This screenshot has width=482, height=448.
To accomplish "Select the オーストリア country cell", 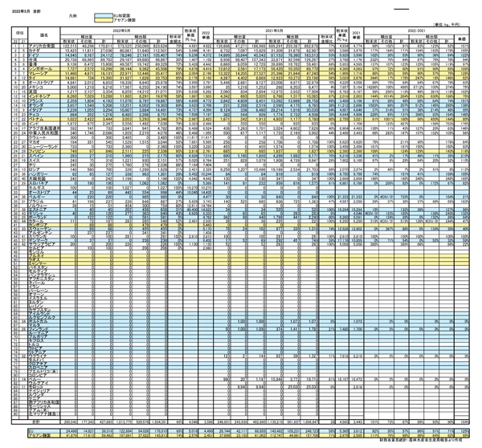I will click(44, 193).
